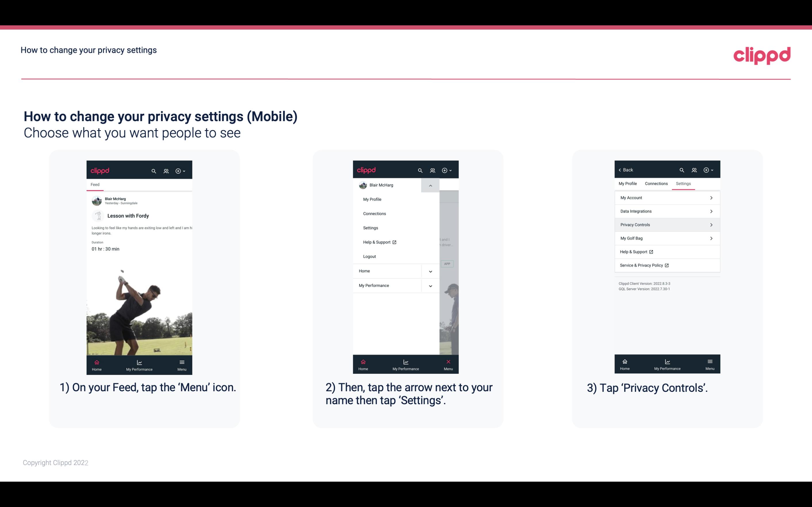Viewport: 812px width, 507px height.
Task: Select the Connections tab in profile
Action: 656,183
